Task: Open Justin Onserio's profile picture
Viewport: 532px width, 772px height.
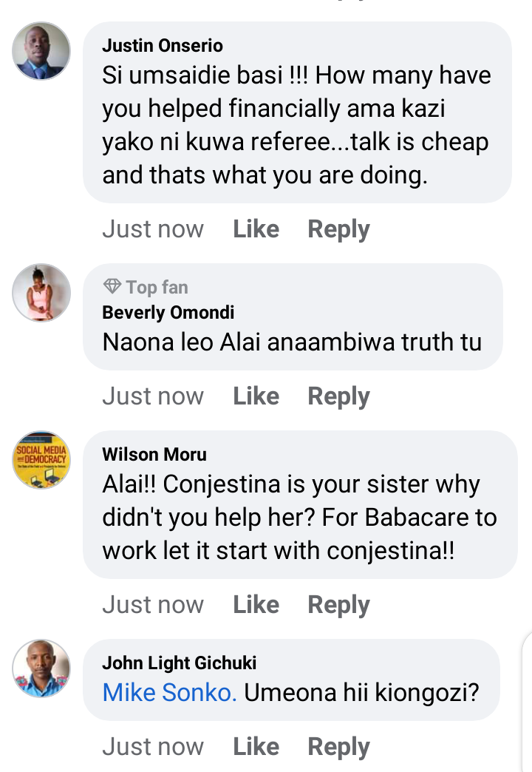Action: (x=41, y=51)
